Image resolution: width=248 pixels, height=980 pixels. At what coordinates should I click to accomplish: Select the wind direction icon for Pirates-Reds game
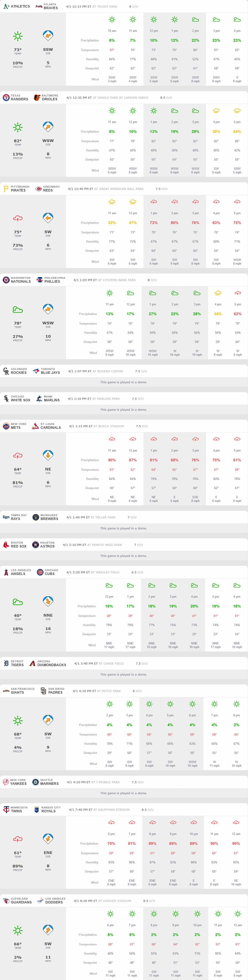point(48,218)
